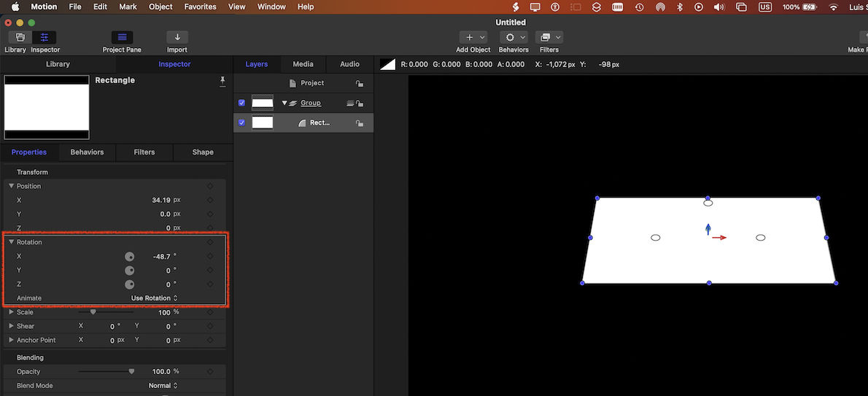Screen dimensions: 868x396
Task: Open the Blend Mode Normal popup
Action: pyautogui.click(x=163, y=386)
